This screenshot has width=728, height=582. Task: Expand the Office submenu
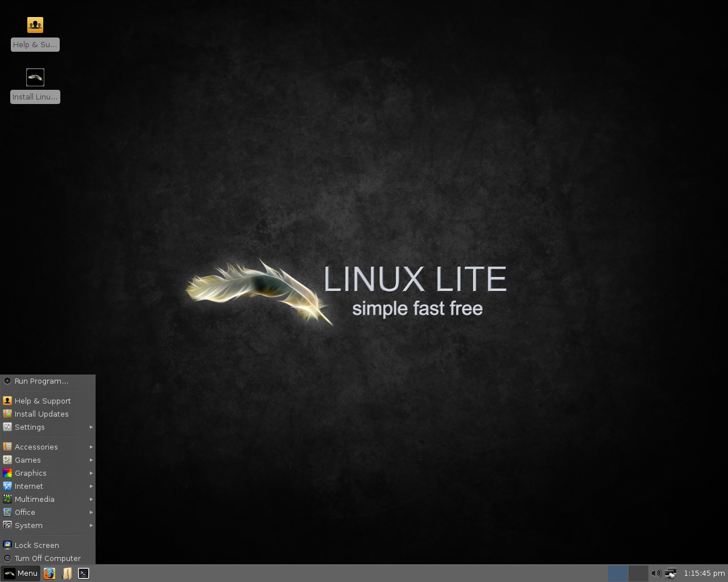pyautogui.click(x=48, y=512)
